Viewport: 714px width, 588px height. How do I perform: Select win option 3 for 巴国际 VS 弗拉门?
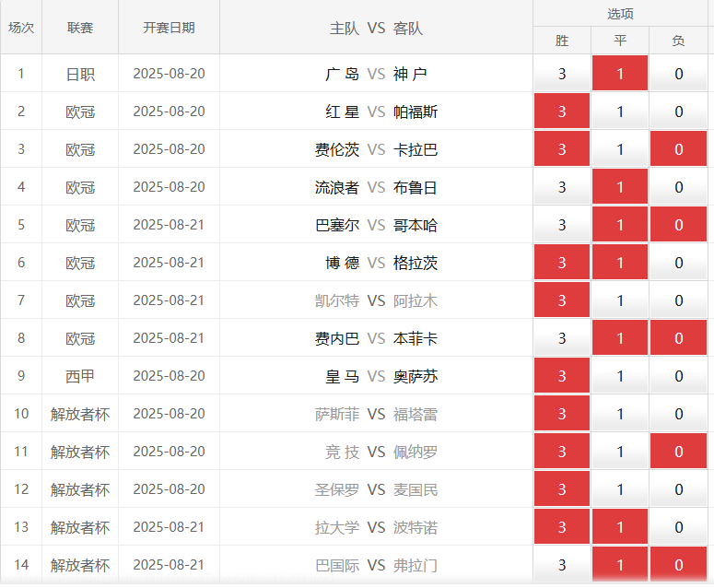click(x=562, y=565)
